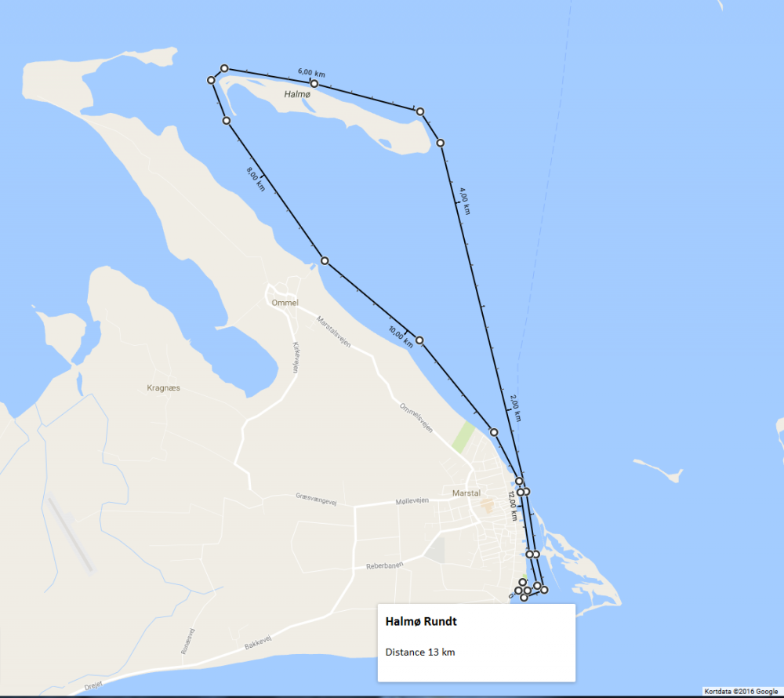Viewport: 784px width, 698px height.
Task: Select the northernmost route waypoint above Halmø
Action: coord(224,68)
